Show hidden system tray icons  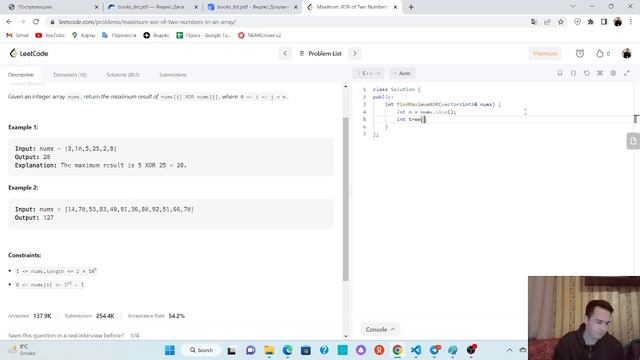pyautogui.click(x=509, y=350)
